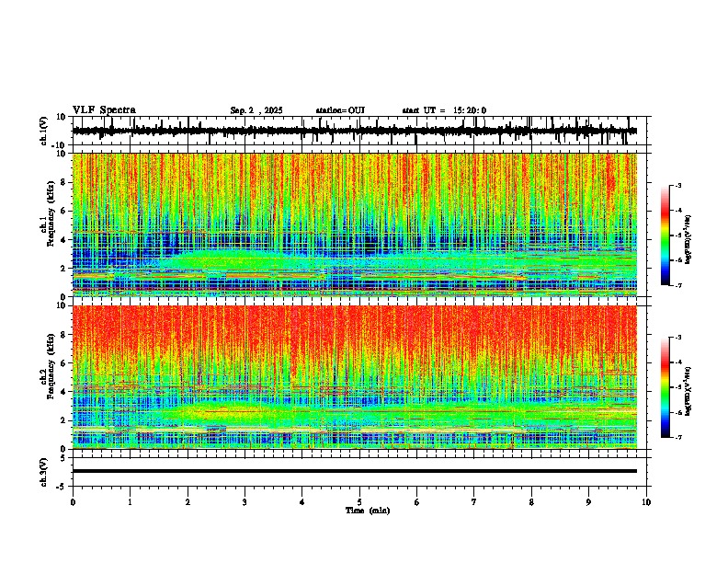Click the ch.3 flat black trace line
The width and height of the screenshot is (728, 563).
pos(354,471)
